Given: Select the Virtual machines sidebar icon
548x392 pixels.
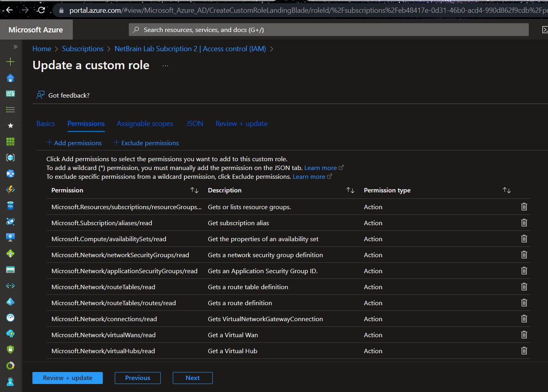Looking at the screenshot, I should pos(10,237).
